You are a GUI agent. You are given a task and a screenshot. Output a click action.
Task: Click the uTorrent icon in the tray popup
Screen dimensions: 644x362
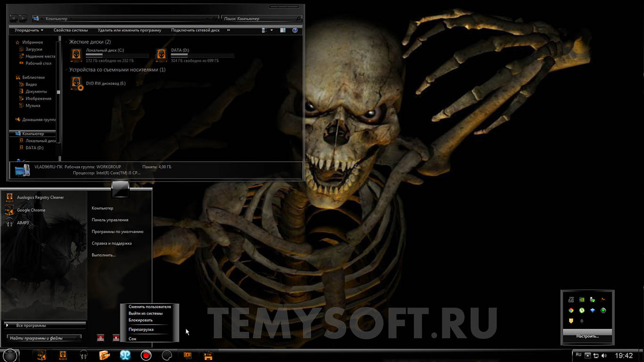(x=582, y=310)
